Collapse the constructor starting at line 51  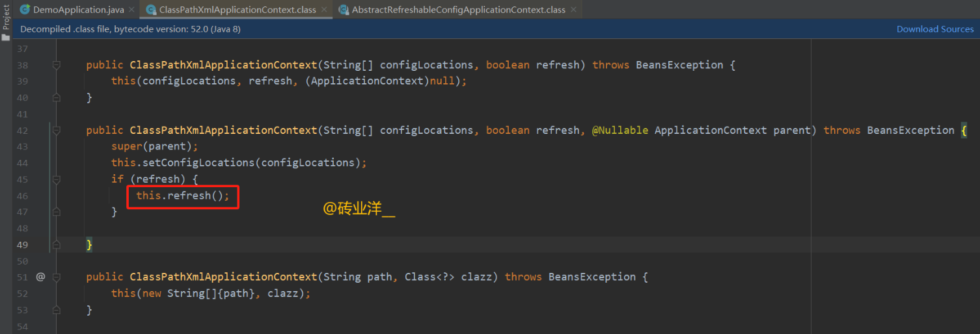(x=57, y=277)
